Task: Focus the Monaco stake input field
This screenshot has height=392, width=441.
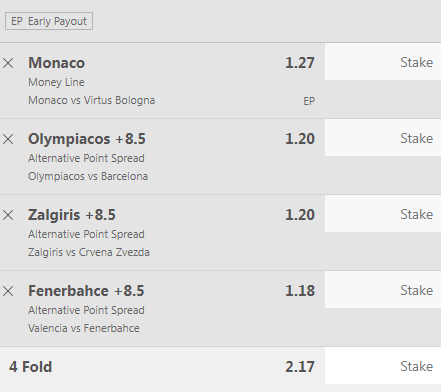Action: 383,62
